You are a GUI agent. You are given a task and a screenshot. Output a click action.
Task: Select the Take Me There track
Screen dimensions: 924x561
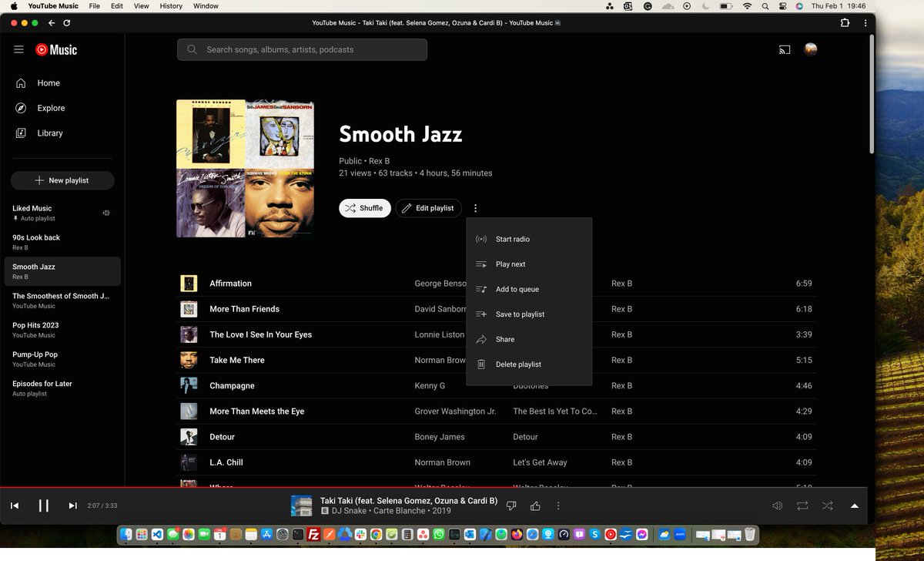pyautogui.click(x=237, y=360)
